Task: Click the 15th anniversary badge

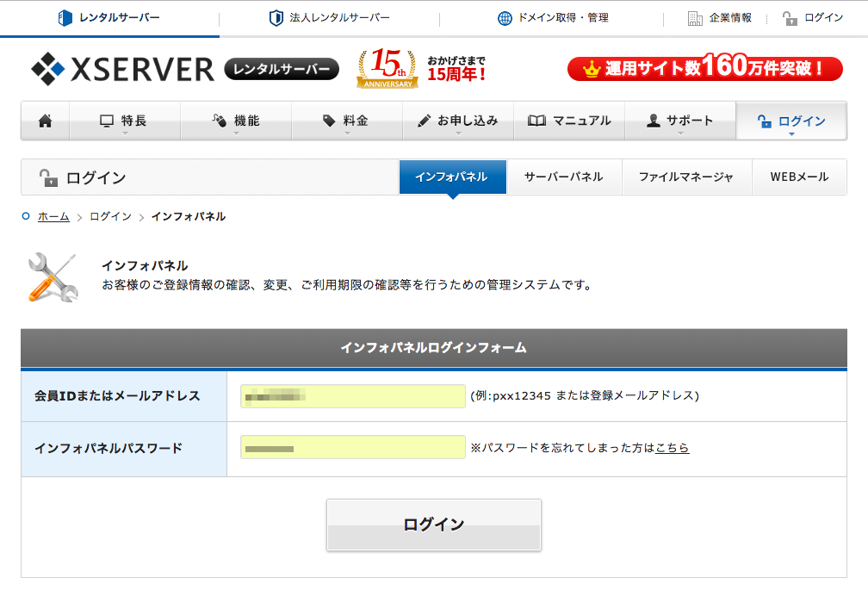Action: click(x=387, y=68)
